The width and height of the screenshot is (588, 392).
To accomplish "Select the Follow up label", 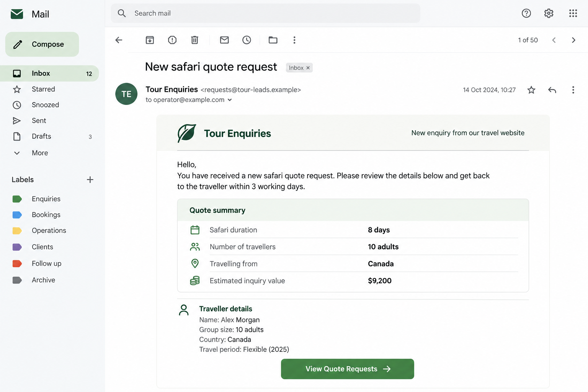I will 46,263.
